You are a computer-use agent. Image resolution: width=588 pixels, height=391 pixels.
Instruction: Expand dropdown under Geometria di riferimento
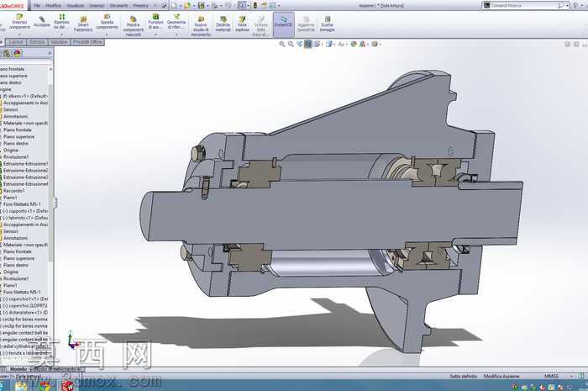[x=176, y=34]
